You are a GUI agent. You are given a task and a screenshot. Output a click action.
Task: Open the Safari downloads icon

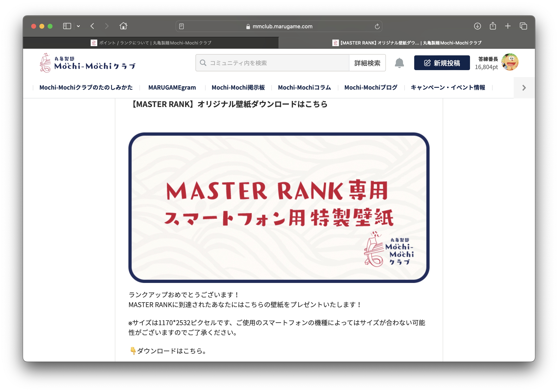pyautogui.click(x=477, y=26)
